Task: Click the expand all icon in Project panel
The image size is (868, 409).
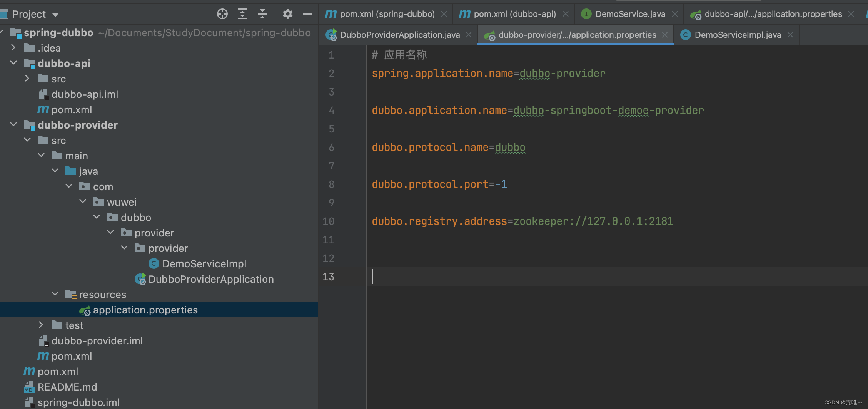Action: click(242, 14)
